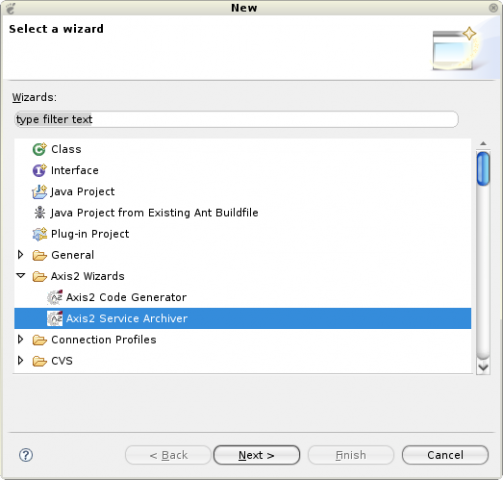Click the Axis2 Service Archiver icon

point(55,318)
